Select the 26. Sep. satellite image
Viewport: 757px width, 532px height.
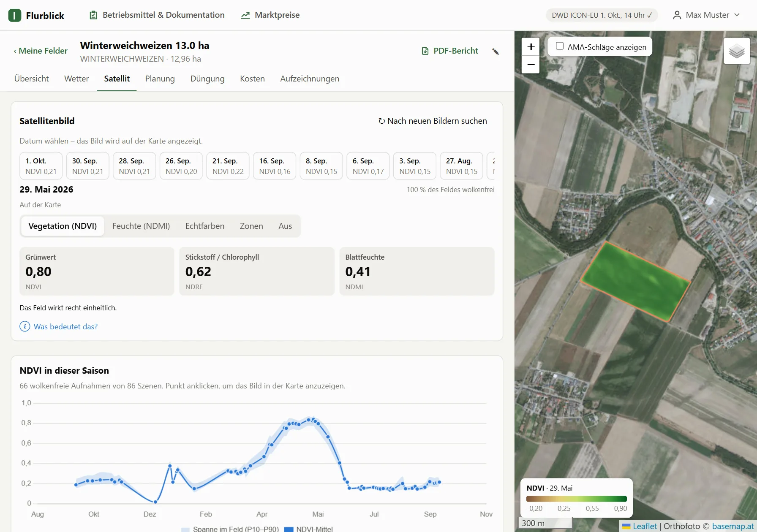click(x=181, y=166)
